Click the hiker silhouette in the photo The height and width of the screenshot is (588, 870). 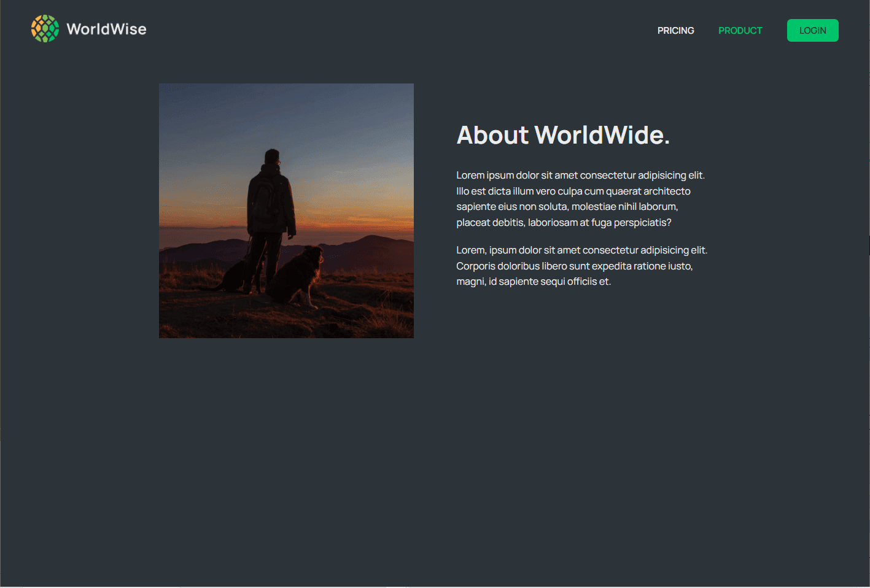click(x=271, y=203)
